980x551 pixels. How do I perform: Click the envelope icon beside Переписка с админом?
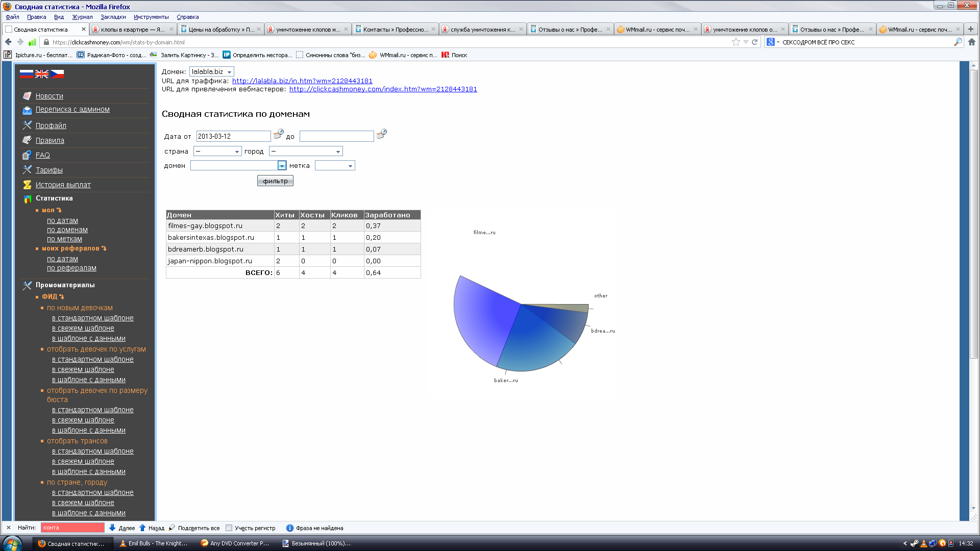coord(27,110)
